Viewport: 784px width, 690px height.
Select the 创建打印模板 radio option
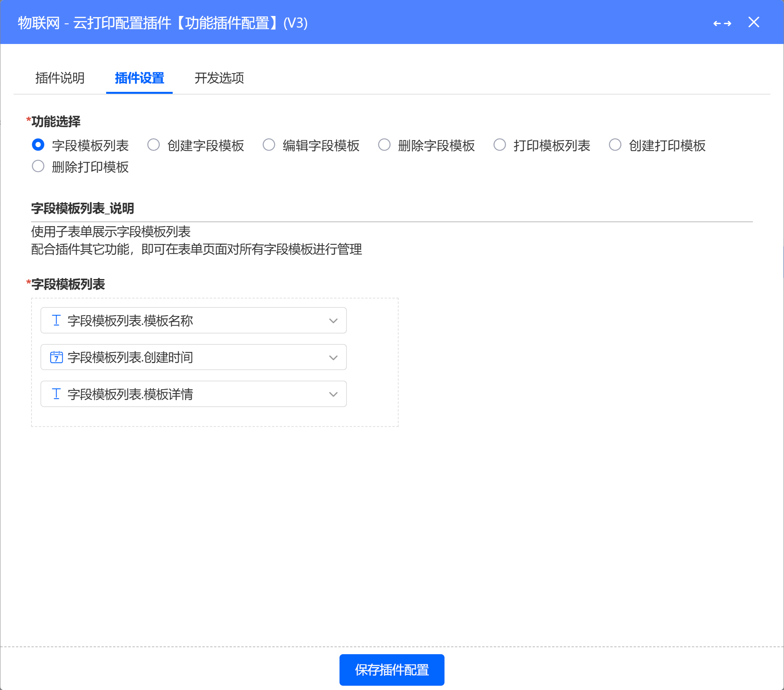tap(615, 145)
